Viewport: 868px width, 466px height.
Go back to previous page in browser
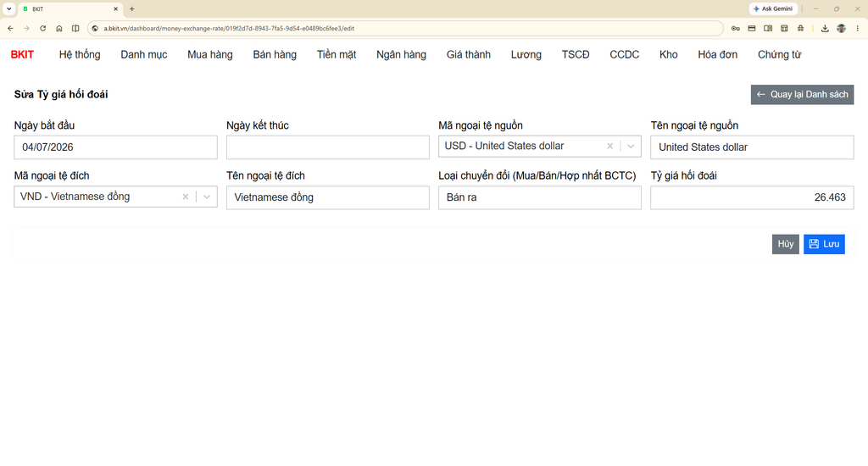[10, 28]
